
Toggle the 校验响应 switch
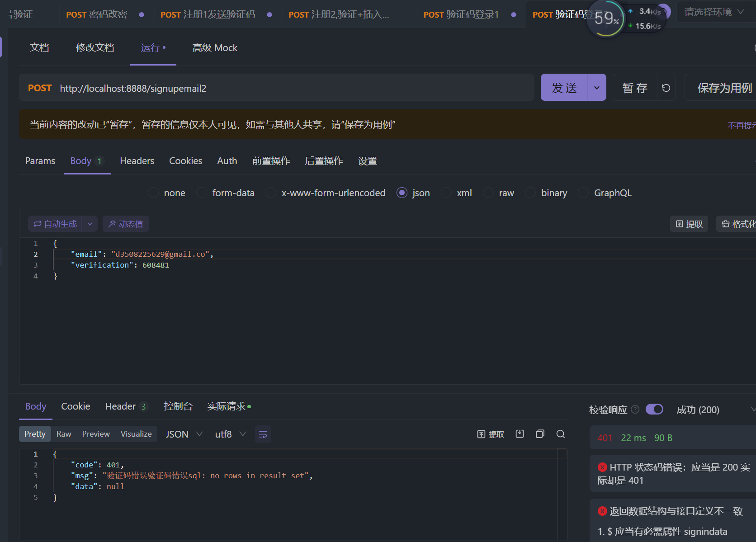coord(654,409)
